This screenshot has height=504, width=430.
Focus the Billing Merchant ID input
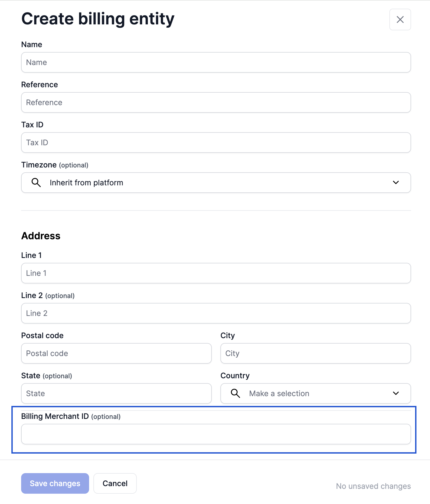point(216,434)
